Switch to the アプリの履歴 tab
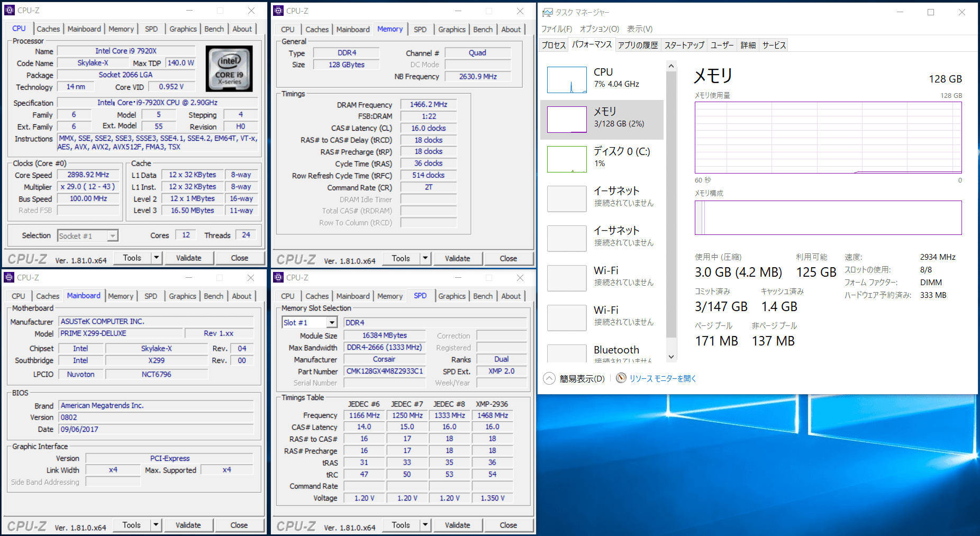 pos(638,45)
